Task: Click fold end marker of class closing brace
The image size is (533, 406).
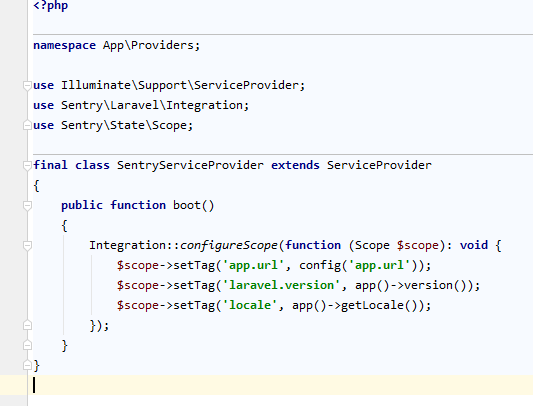Action: tap(27, 366)
